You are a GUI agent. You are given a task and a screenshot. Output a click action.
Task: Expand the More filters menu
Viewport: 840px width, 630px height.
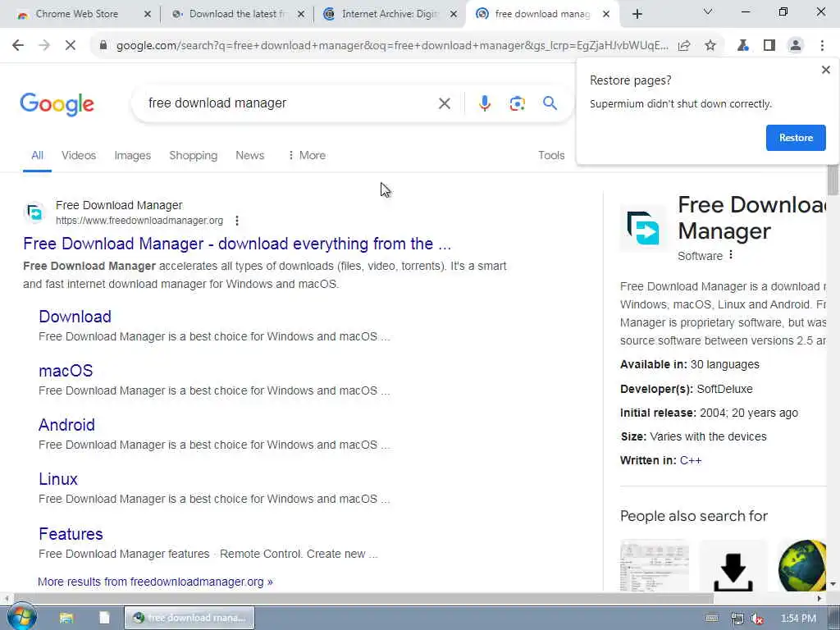[x=307, y=155]
